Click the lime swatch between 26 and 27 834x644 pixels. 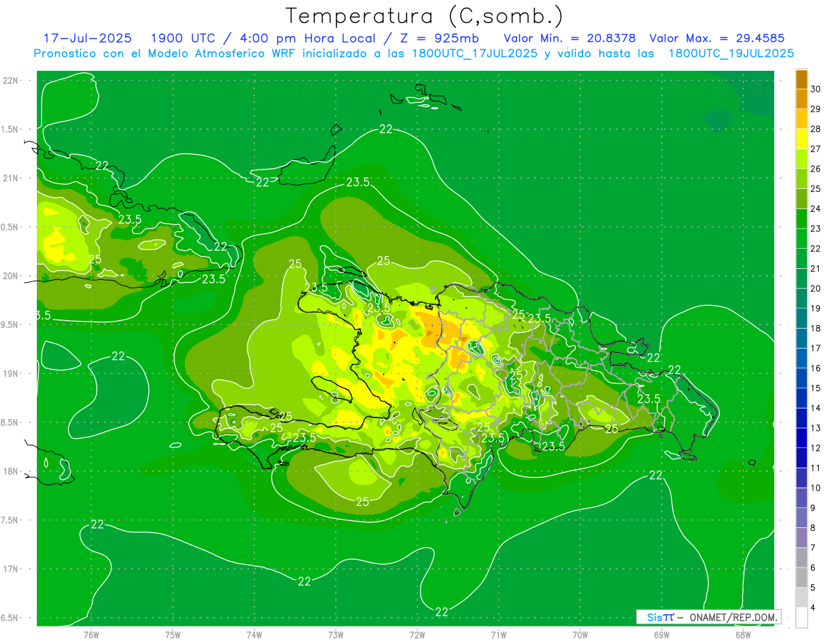tap(801, 159)
